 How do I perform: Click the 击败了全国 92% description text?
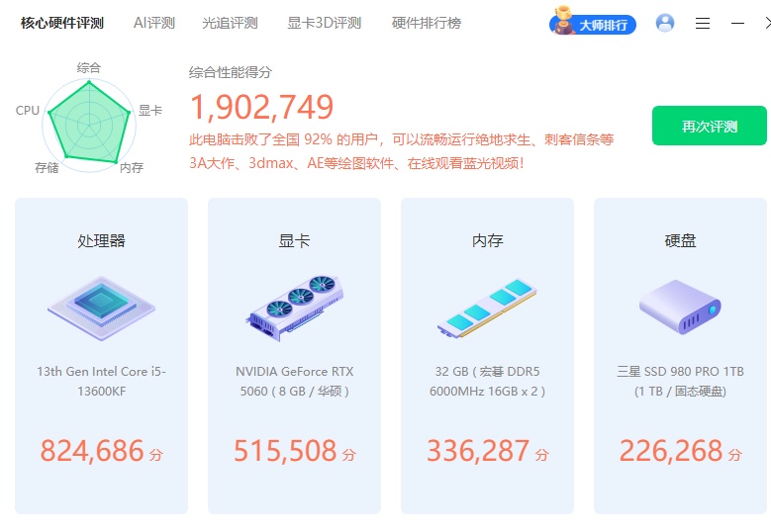(402, 139)
